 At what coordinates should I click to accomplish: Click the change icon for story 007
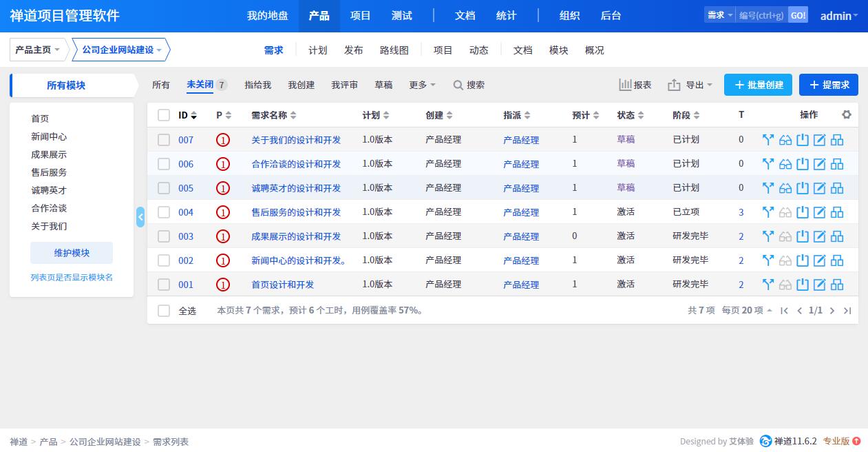tap(768, 141)
